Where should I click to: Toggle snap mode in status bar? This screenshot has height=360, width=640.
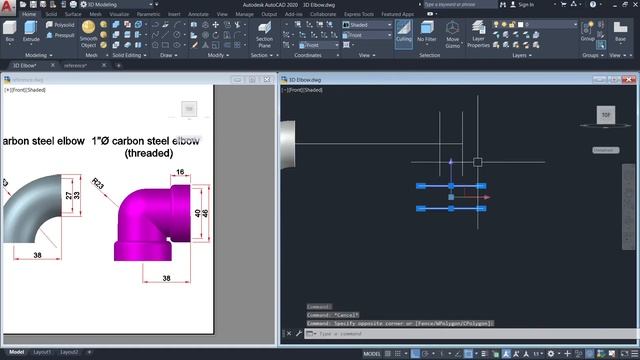[x=397, y=354]
